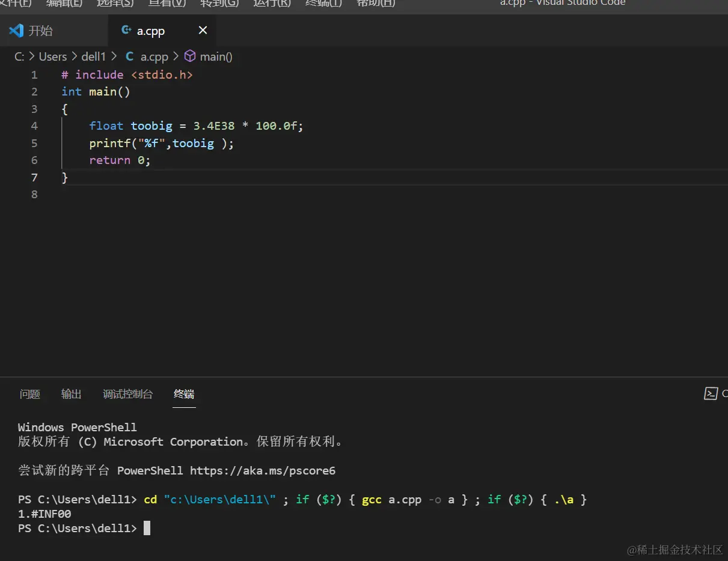The height and width of the screenshot is (561, 728).
Task: Expand the Users breadcrumb segment
Action: click(53, 56)
